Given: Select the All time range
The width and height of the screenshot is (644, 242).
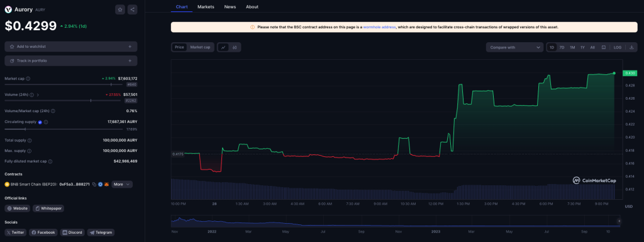Looking at the screenshot, I should pyautogui.click(x=592, y=47).
